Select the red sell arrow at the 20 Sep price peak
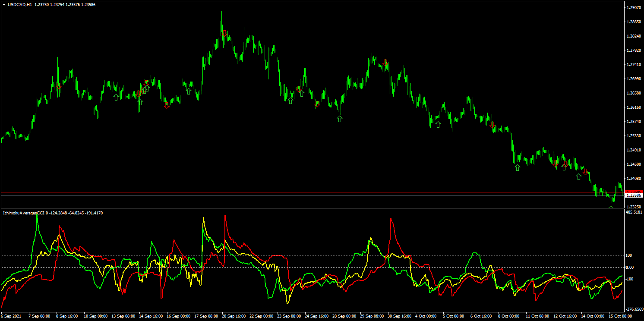The width and height of the screenshot is (644, 321). 225,33
